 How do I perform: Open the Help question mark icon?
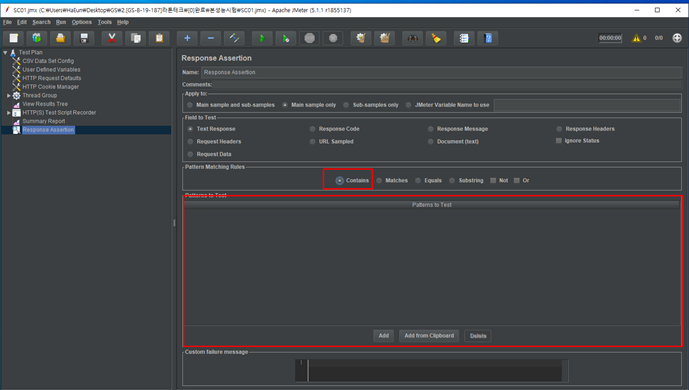[x=488, y=38]
